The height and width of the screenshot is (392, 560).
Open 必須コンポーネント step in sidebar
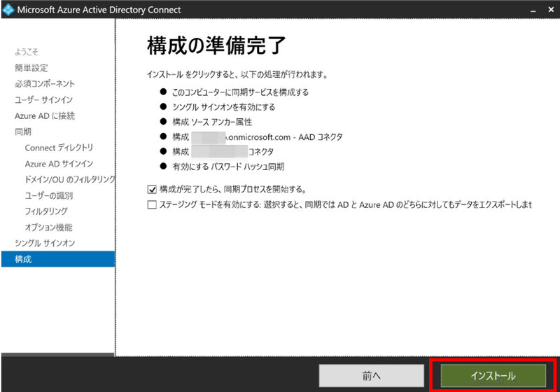(45, 83)
